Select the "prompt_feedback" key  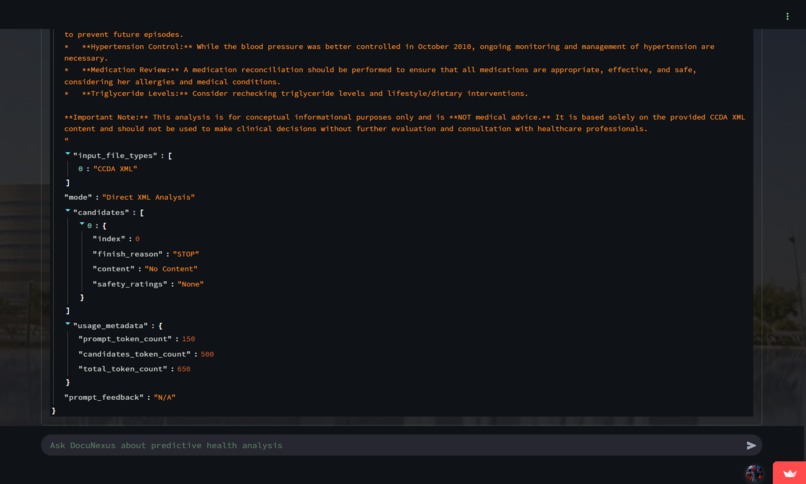(104, 398)
